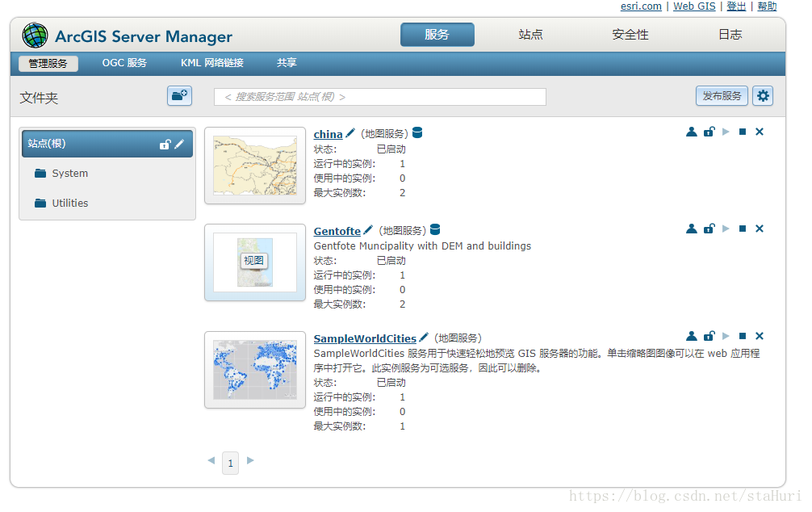Go to next page arrow in pagination
The width and height of the screenshot is (812, 512).
tap(250, 460)
